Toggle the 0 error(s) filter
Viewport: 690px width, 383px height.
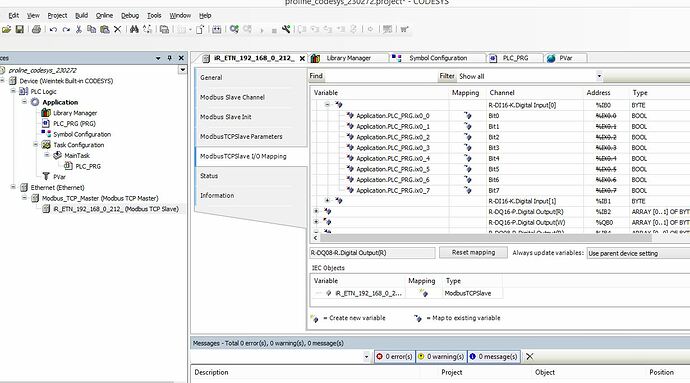[394, 357]
